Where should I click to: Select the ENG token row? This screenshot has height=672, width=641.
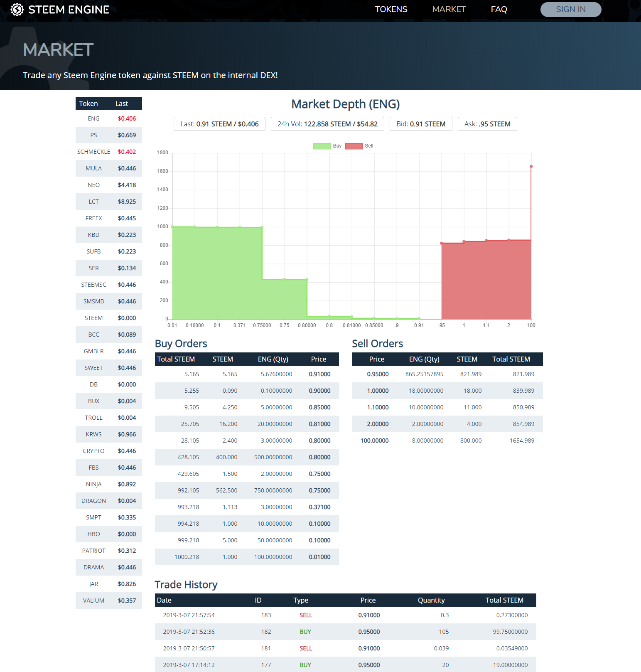click(x=109, y=118)
